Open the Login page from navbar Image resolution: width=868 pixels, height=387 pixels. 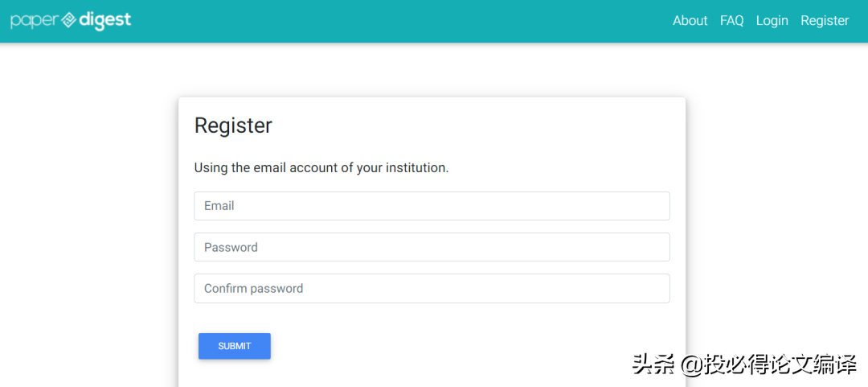(x=772, y=21)
